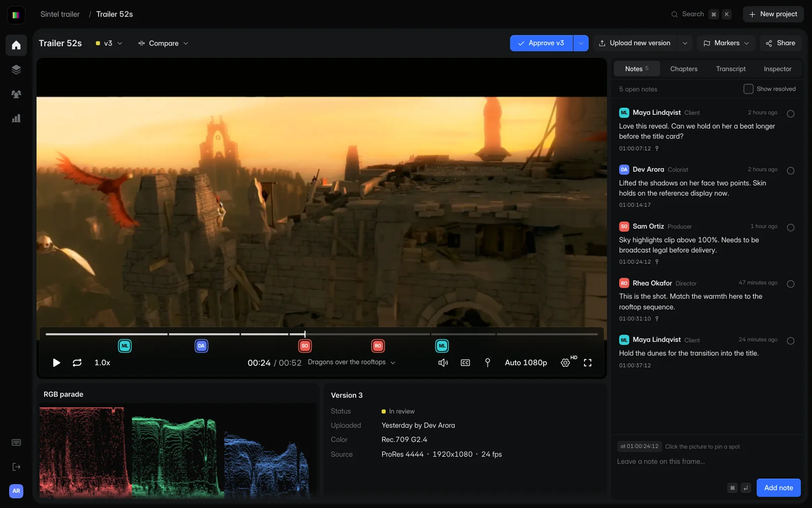Image resolution: width=812 pixels, height=508 pixels.
Task: Toggle closed captions CC
Action: (x=465, y=363)
